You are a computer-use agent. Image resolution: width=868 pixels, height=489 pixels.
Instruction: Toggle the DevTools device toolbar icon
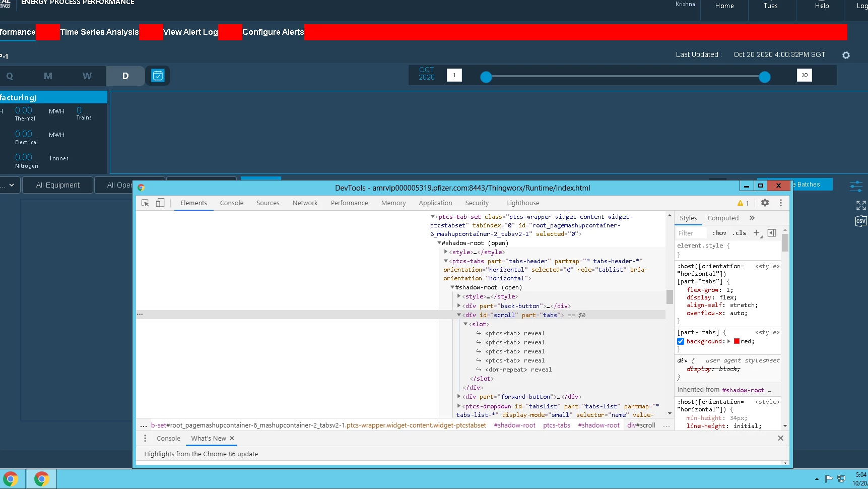click(x=160, y=203)
